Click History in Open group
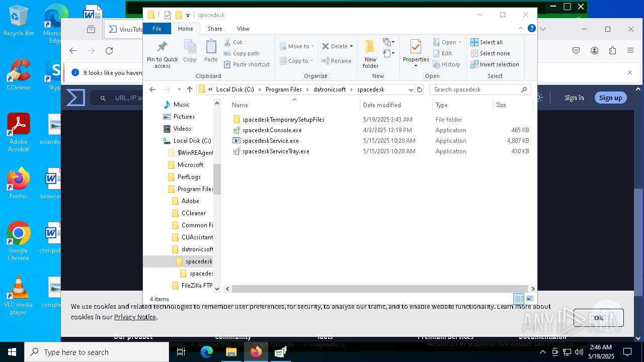644x362 pixels. pos(446,64)
